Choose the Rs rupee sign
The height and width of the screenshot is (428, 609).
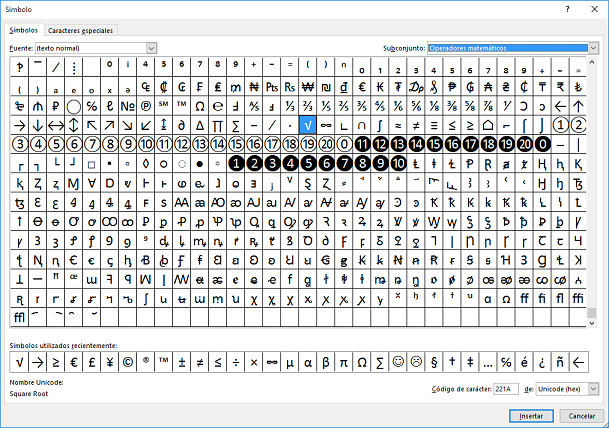[290, 87]
